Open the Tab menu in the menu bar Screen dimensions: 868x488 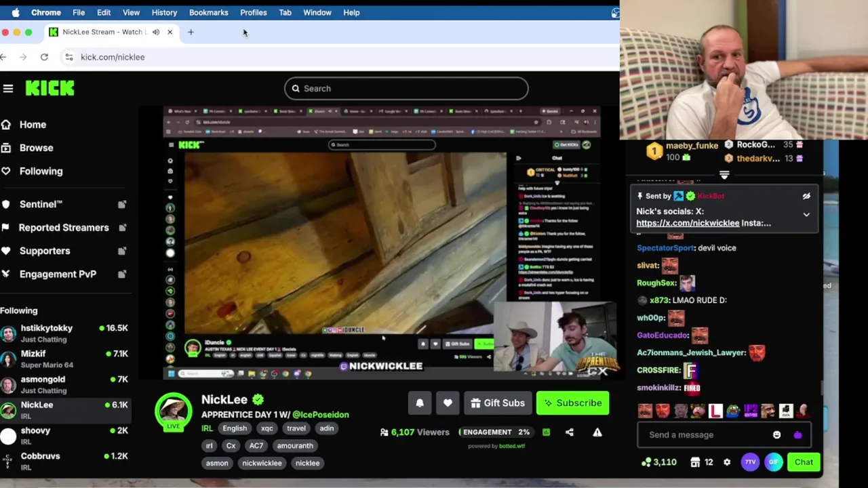click(285, 12)
